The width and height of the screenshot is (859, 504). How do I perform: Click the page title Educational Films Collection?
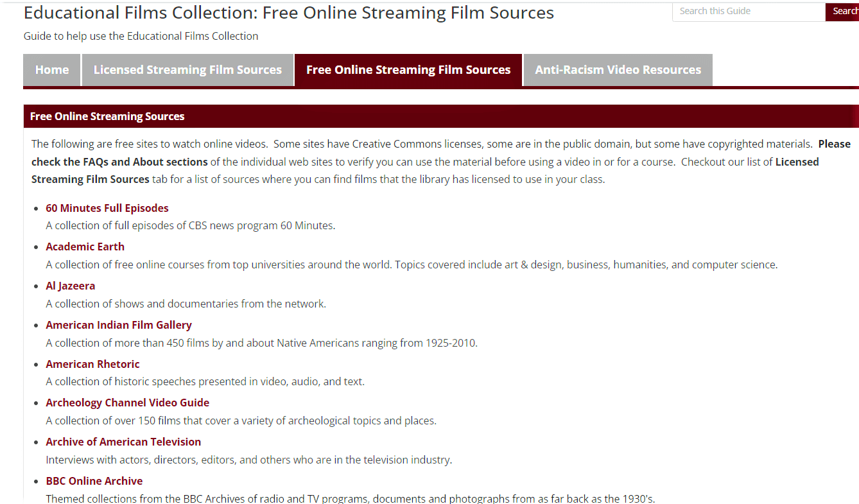coord(289,12)
